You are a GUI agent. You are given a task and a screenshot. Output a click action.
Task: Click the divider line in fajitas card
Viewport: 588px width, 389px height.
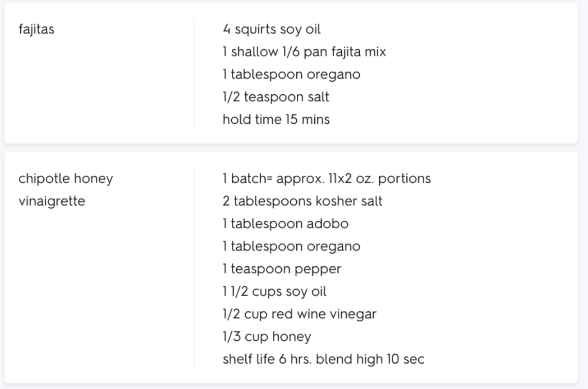pyautogui.click(x=194, y=73)
